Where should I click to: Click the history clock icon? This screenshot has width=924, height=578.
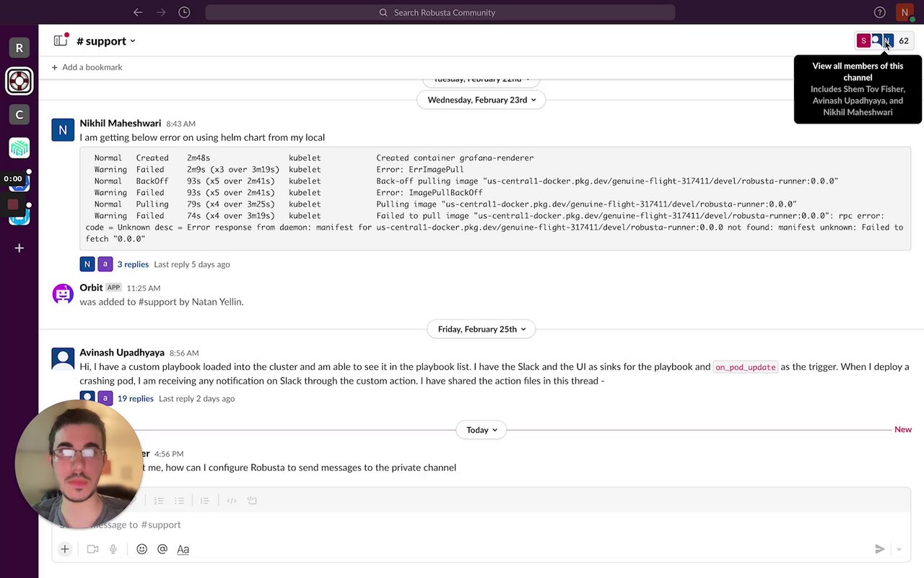coord(184,12)
